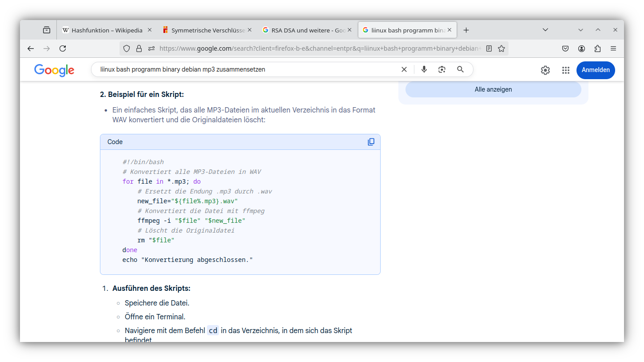Open the Google apps grid
644x362 pixels.
tap(565, 70)
